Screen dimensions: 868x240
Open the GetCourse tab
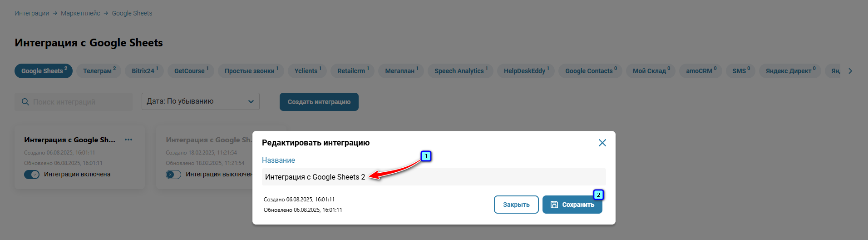coord(191,71)
